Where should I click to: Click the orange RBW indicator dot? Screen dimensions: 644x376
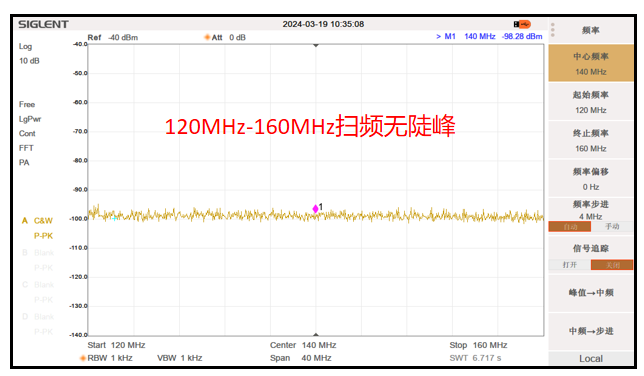(x=83, y=358)
